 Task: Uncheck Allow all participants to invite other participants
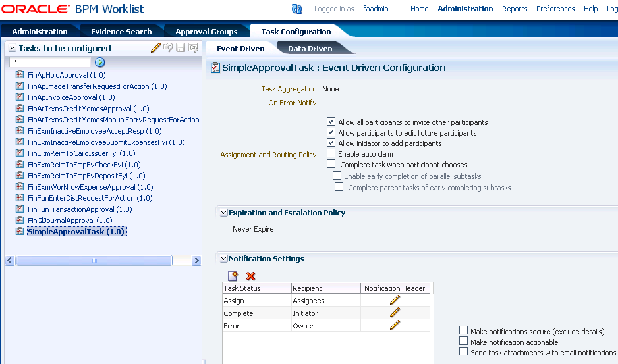331,121
